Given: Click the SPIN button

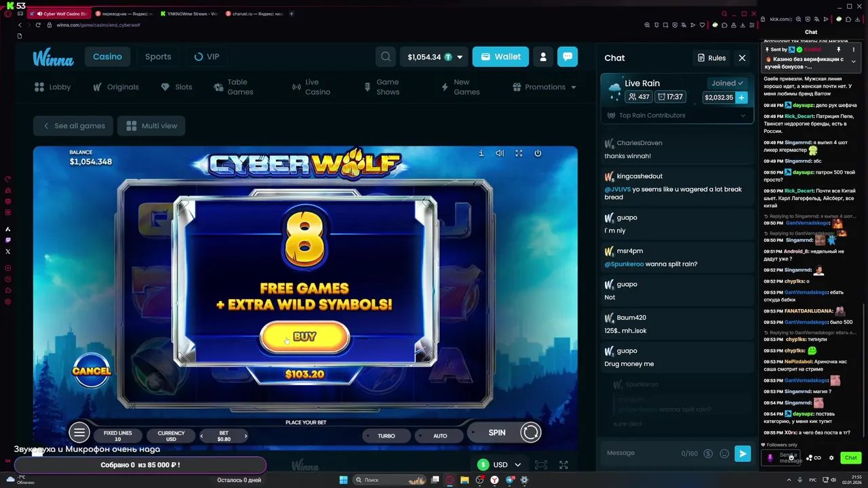Looking at the screenshot, I should click(497, 432).
